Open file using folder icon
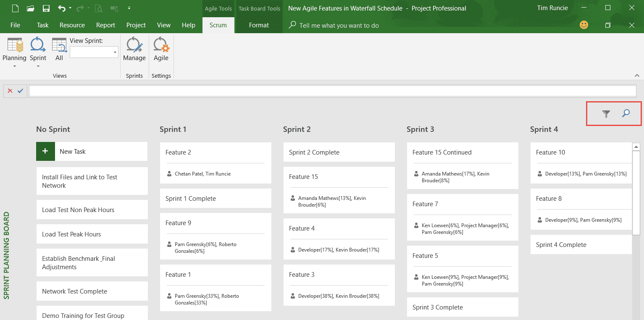This screenshot has height=320, width=644. (x=31, y=8)
